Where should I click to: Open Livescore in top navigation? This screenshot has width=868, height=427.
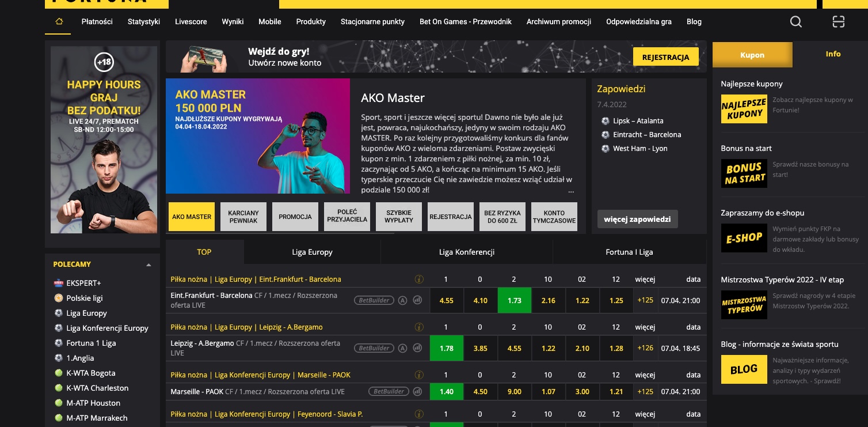191,22
